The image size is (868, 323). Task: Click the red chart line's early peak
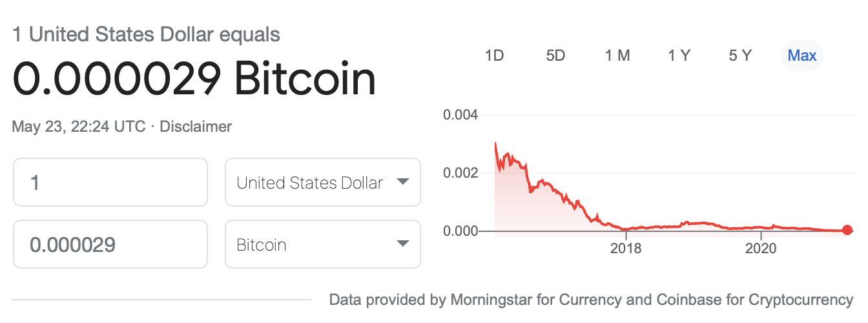[x=495, y=143]
